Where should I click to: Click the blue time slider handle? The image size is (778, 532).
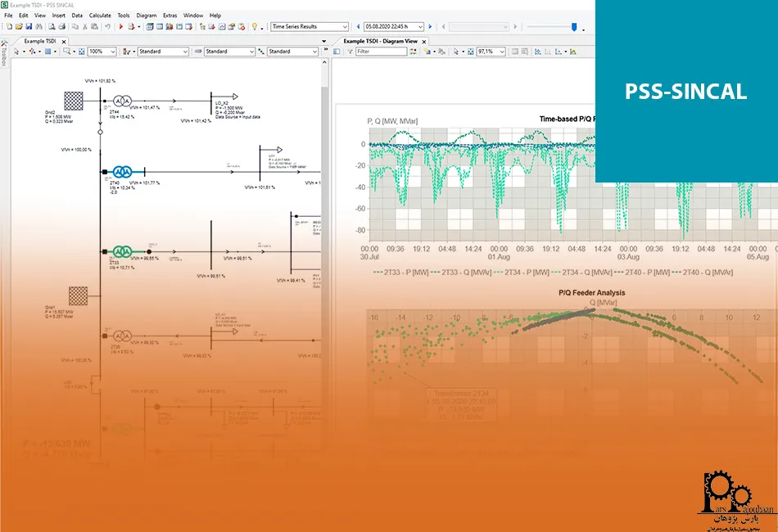pos(573,27)
